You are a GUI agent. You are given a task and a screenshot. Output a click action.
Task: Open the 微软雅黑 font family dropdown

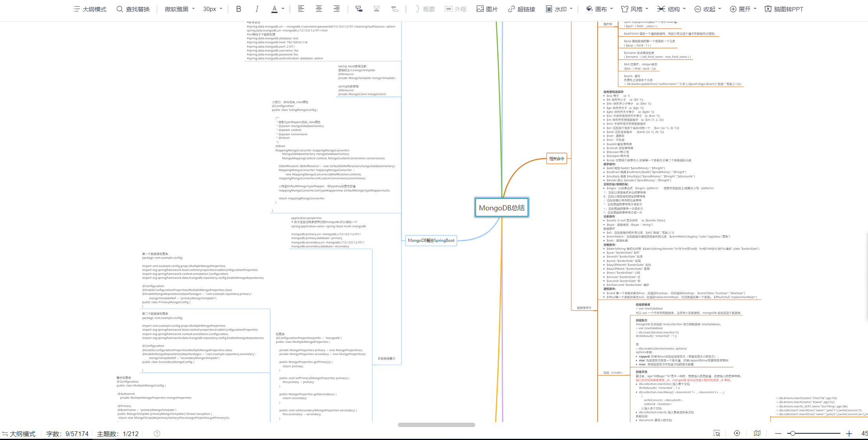pos(179,9)
